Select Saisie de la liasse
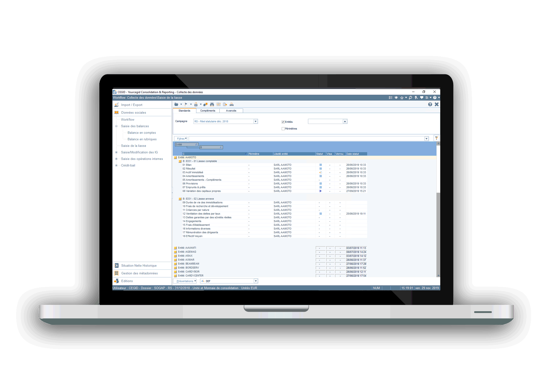Screen dimensions: 549x392 coord(133,146)
